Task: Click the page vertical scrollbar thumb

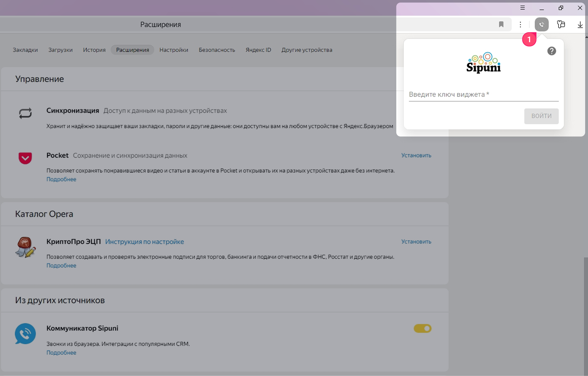Action: [586, 316]
